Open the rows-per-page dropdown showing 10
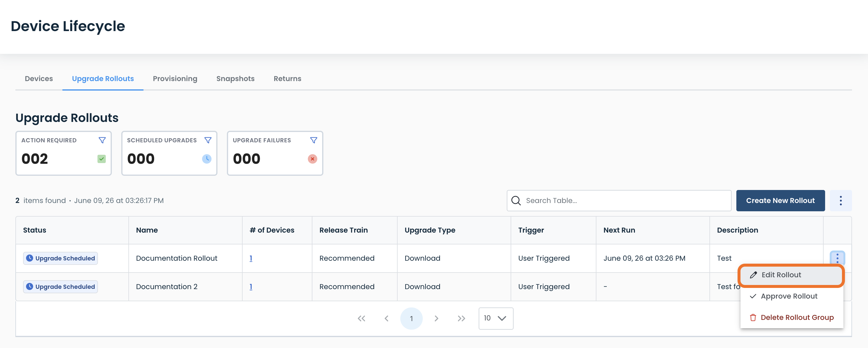Image resolution: width=868 pixels, height=348 pixels. (x=496, y=318)
